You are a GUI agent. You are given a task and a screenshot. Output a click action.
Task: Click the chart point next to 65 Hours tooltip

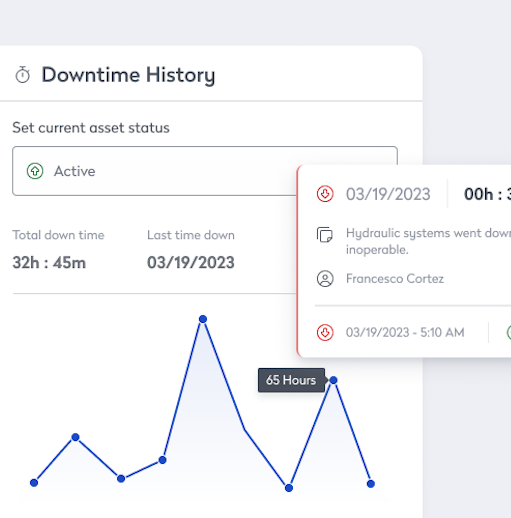(x=333, y=380)
